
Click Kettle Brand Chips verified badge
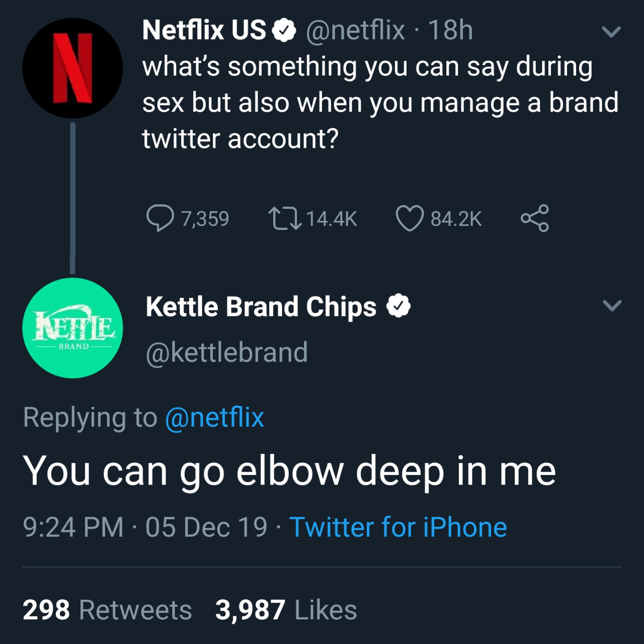pos(398,306)
